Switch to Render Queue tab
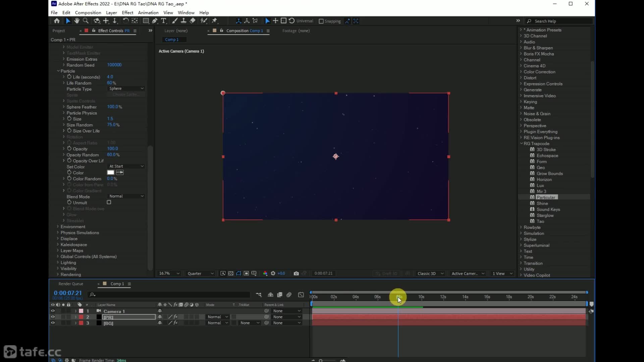 click(x=71, y=284)
